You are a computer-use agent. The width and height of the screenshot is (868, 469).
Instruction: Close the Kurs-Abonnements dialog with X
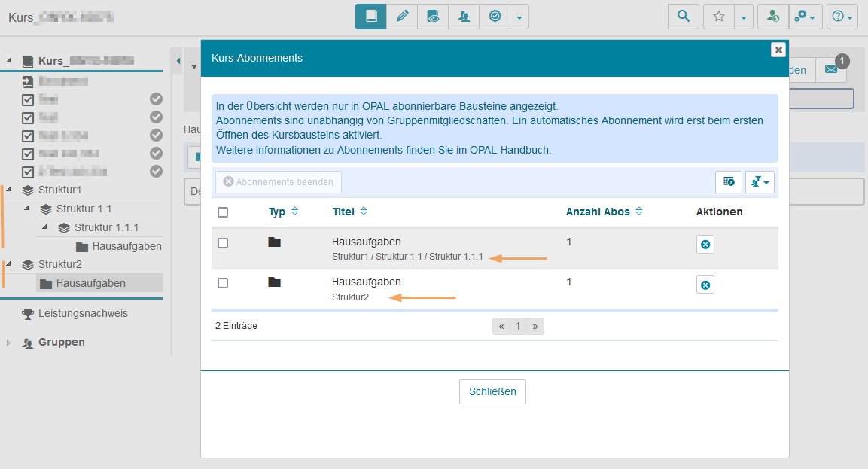click(778, 50)
